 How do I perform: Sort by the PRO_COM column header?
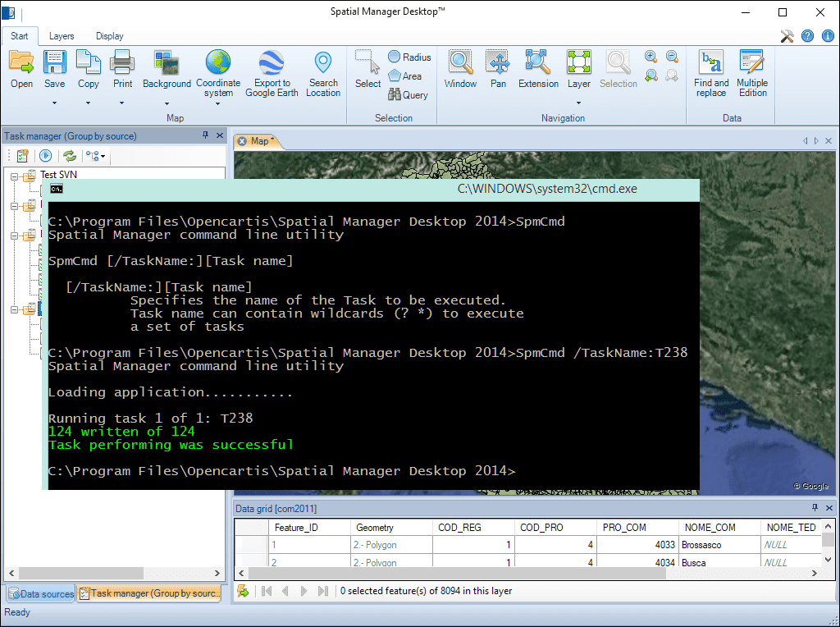point(638,528)
